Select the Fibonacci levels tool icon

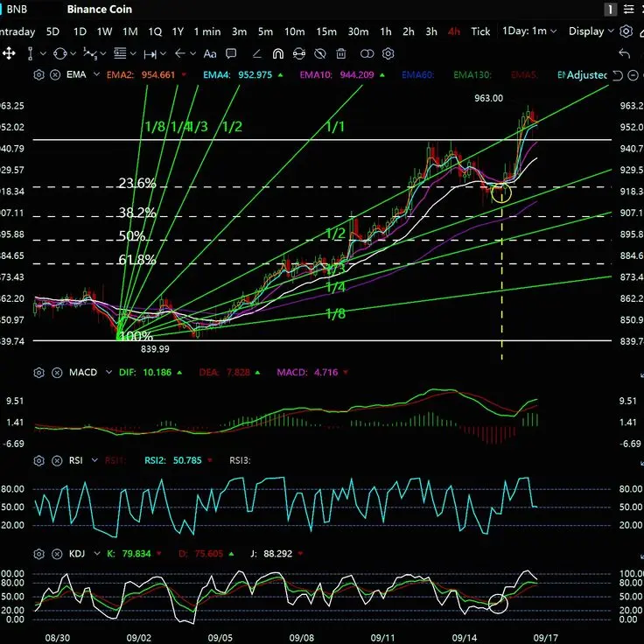[x=120, y=53]
